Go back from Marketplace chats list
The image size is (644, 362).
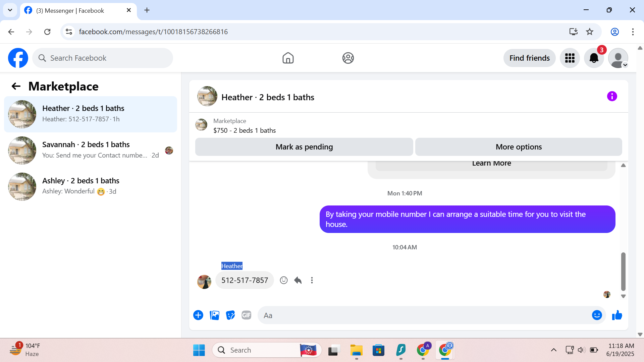tap(16, 86)
